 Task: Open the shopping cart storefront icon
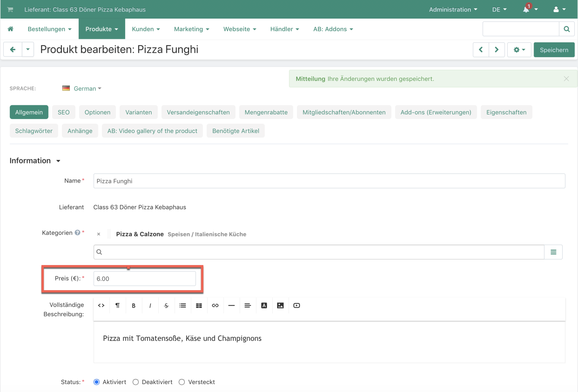point(10,10)
